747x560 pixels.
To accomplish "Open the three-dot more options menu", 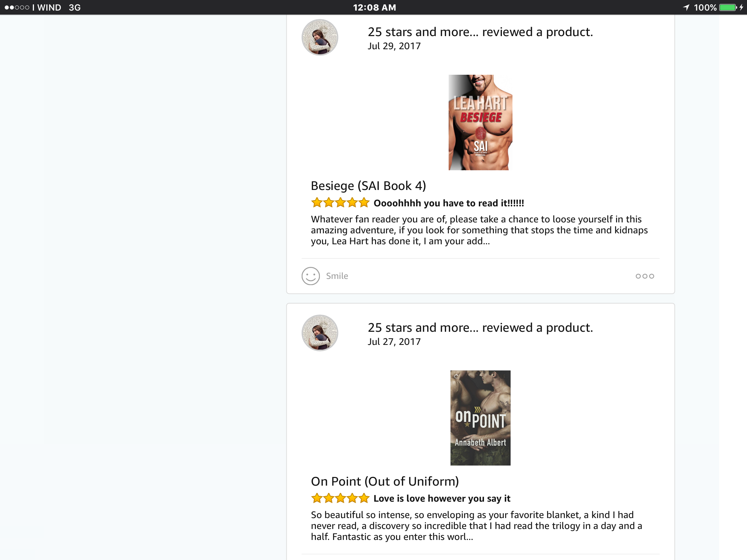I will 645,276.
